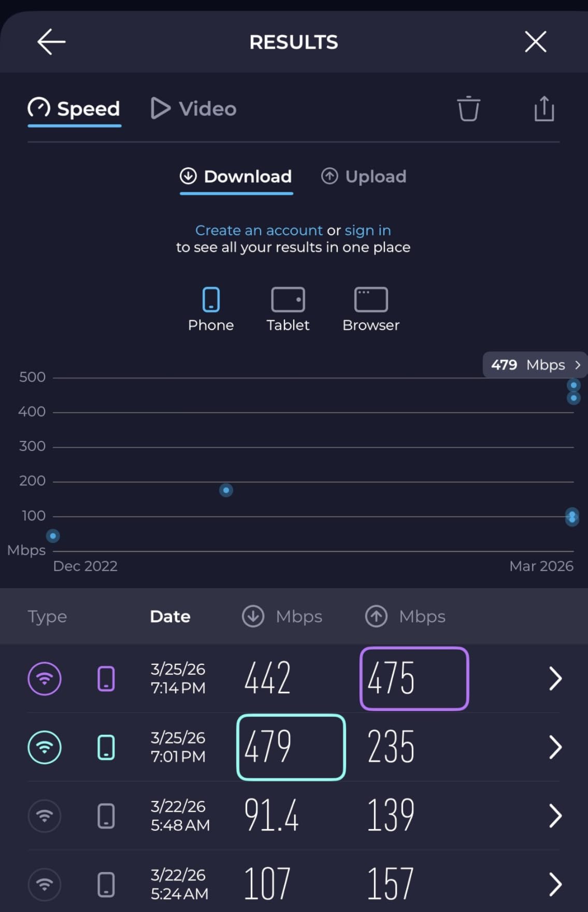Open the Create an account link

coord(259,230)
